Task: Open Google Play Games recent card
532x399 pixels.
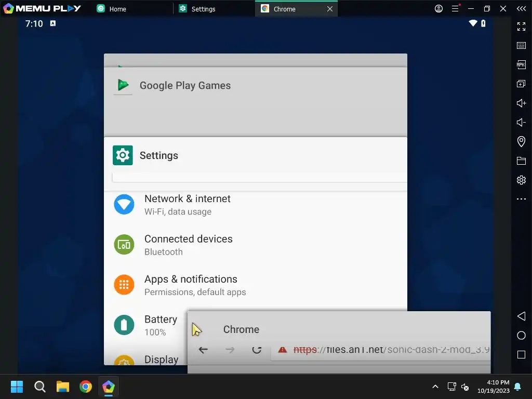Action: 256,102
